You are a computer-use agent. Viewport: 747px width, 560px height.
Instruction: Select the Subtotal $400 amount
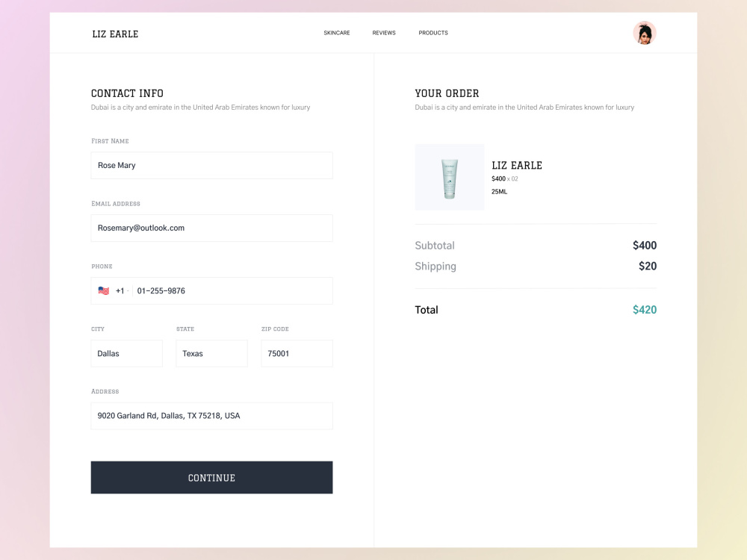point(645,245)
